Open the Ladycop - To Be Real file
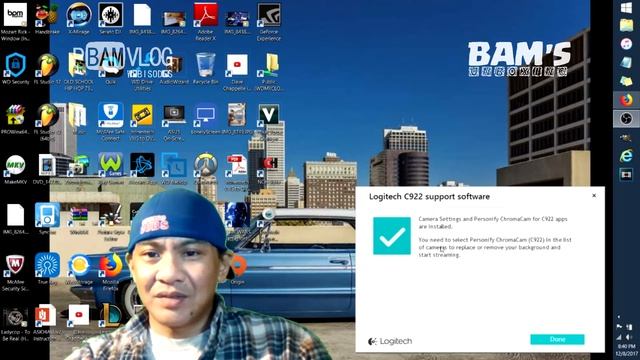 (16, 322)
